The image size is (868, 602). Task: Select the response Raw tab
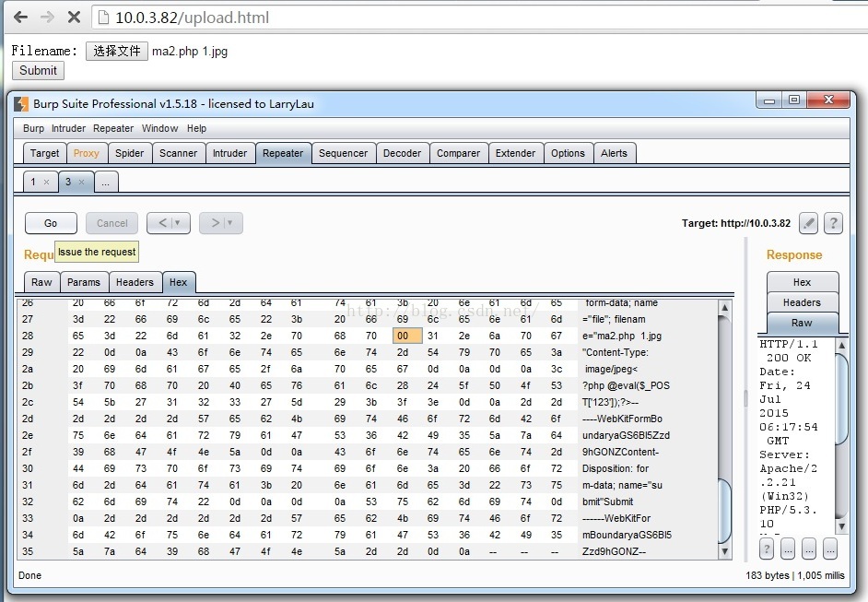coord(803,323)
